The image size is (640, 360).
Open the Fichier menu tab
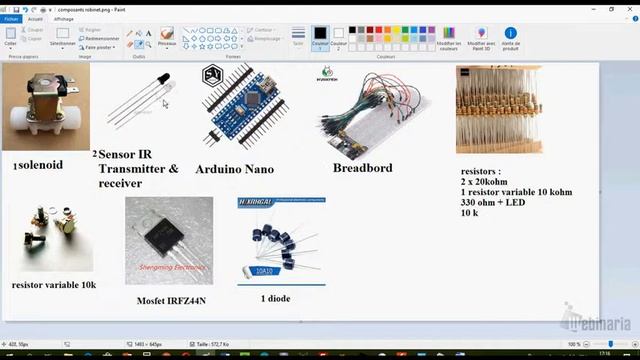click(11, 19)
